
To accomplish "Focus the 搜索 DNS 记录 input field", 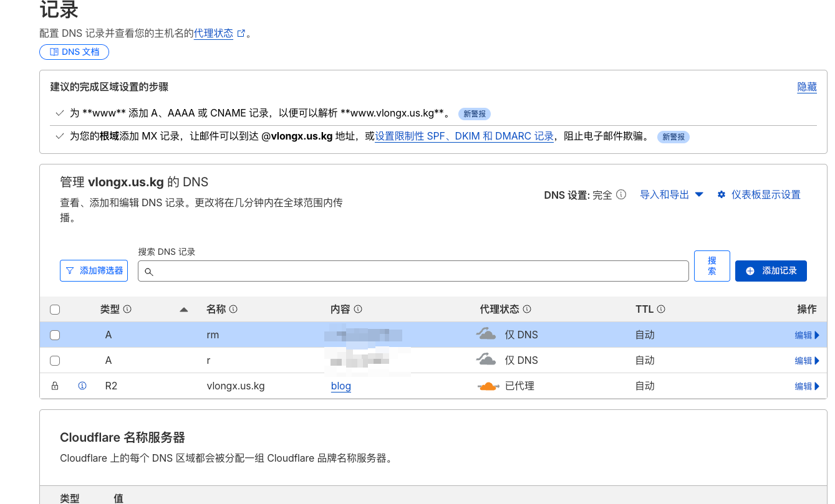I will pos(413,271).
